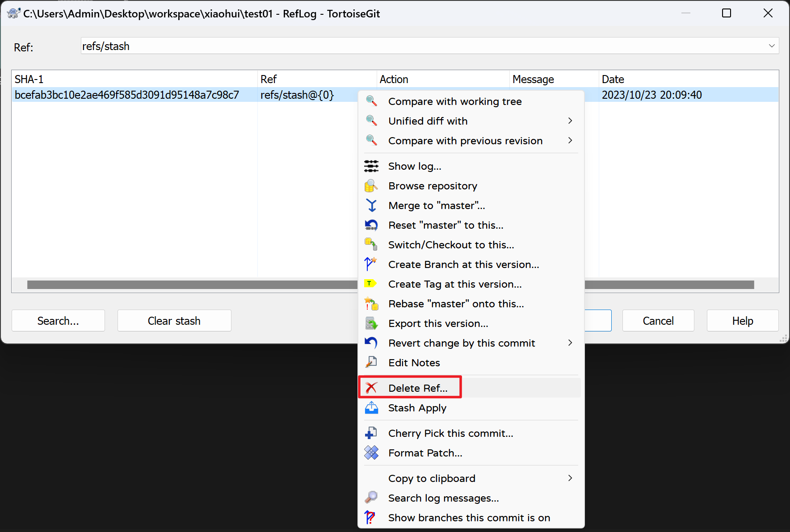
Task: Select Show branches this commit is on
Action: [471, 518]
